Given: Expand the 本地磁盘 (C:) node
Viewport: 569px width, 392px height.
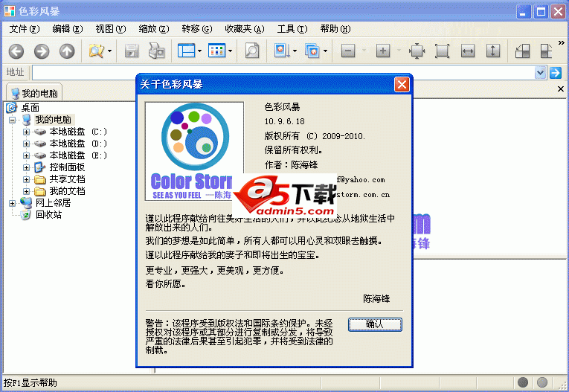Looking at the screenshot, I should [26, 132].
